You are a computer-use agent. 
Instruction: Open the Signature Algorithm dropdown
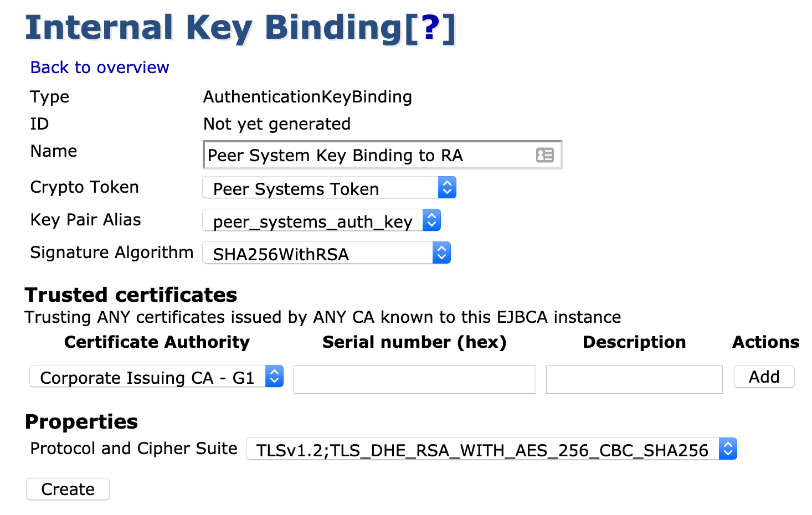pos(326,253)
